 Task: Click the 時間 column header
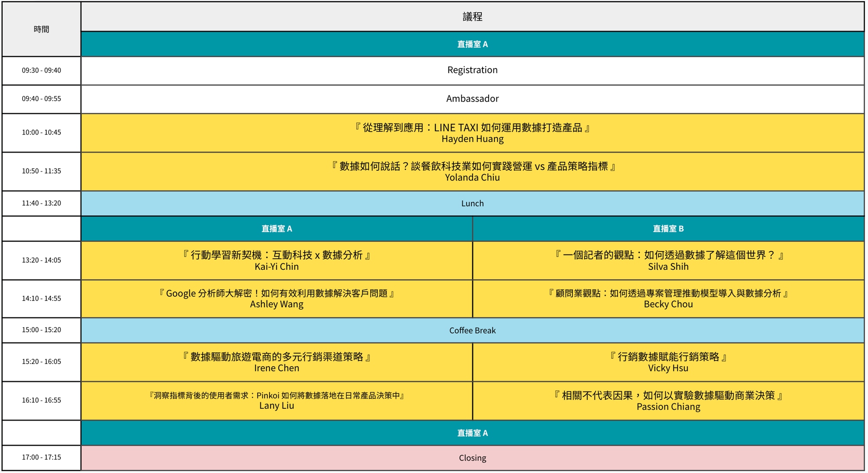coord(41,29)
